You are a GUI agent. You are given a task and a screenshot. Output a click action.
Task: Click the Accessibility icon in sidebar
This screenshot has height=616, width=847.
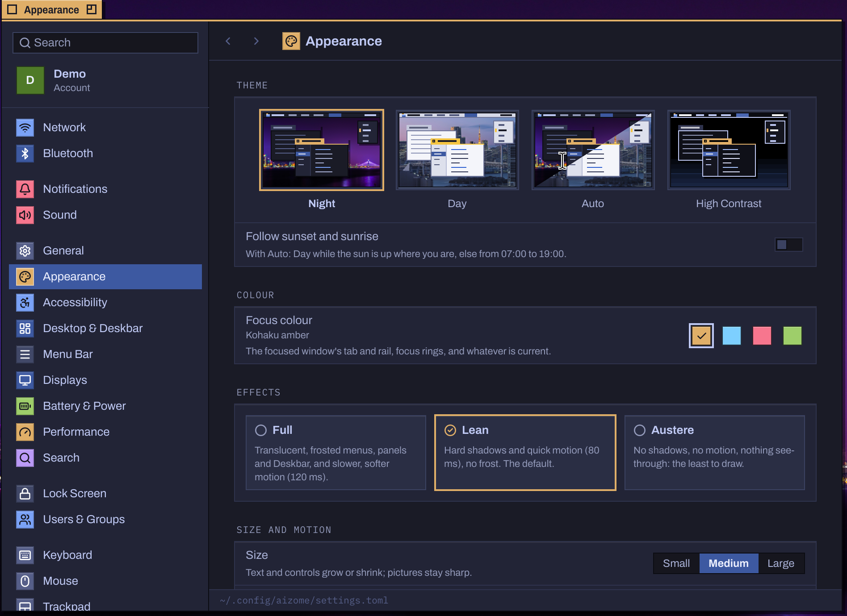[25, 303]
